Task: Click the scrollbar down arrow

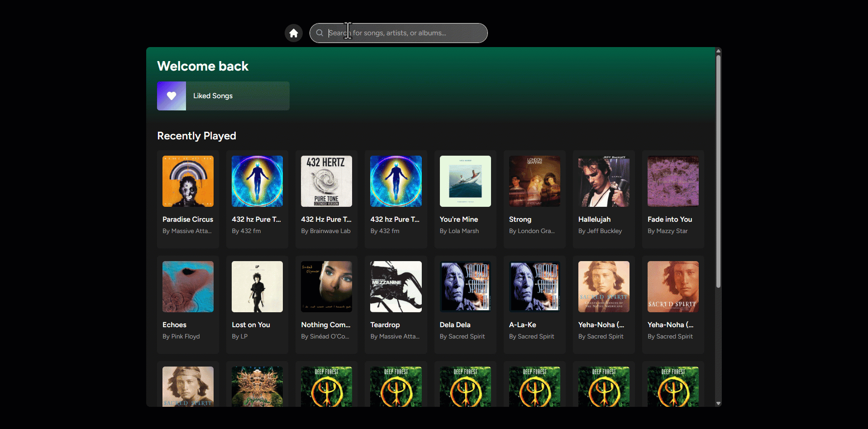Action: coord(718,403)
